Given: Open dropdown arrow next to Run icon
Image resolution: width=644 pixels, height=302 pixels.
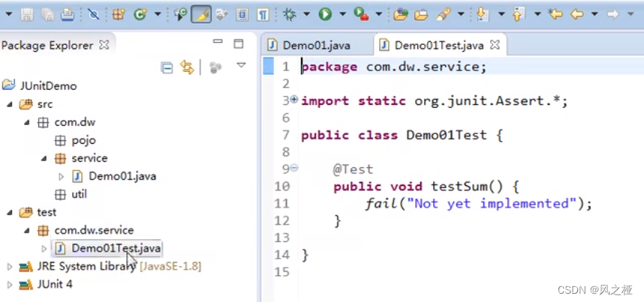Looking at the screenshot, I should 342,15.
